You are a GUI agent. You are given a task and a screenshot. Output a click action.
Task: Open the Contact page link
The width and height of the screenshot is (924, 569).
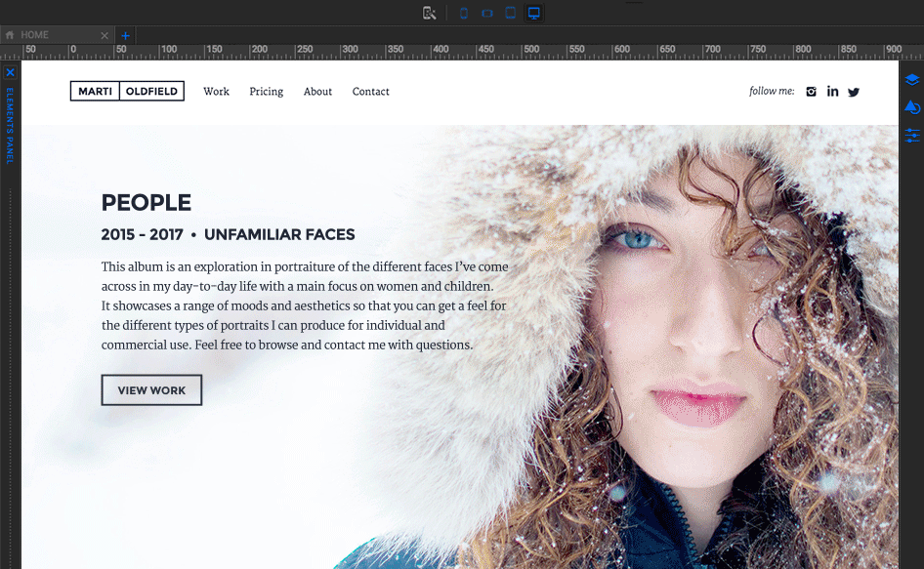click(x=370, y=91)
